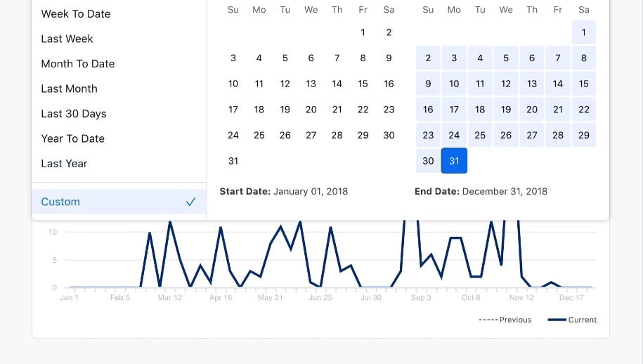The width and height of the screenshot is (643, 364).
Task: Select Month To Date preset
Action: 77,64
